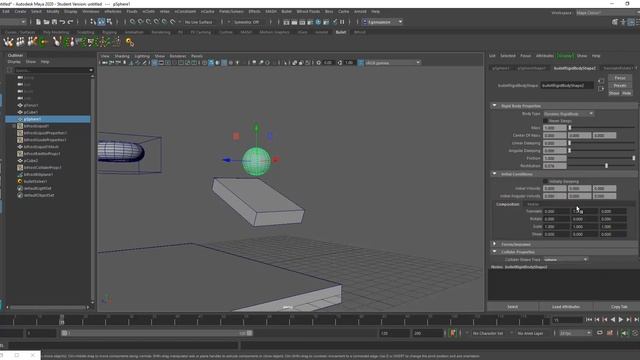This screenshot has height=360, width=640.
Task: Click the viewport camera select icon
Action: click(x=104, y=63)
